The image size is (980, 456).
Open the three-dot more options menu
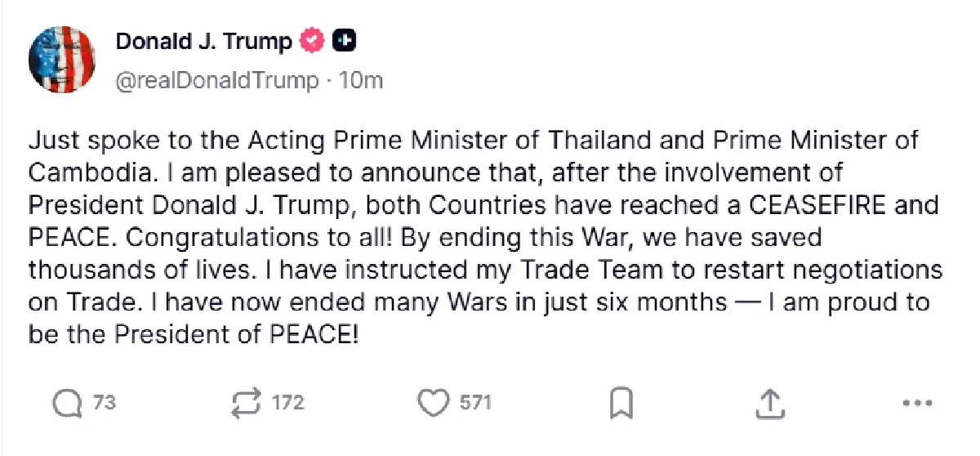919,403
